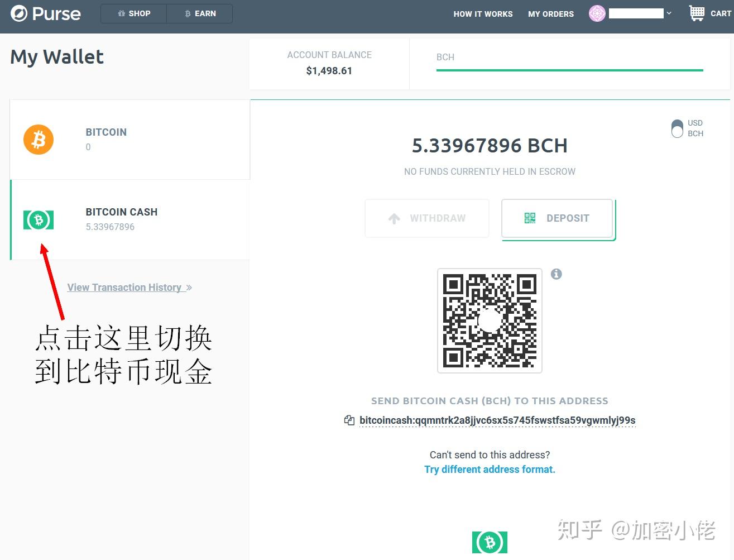
Task: Click the info icon next to the QR code
Action: coord(556,274)
